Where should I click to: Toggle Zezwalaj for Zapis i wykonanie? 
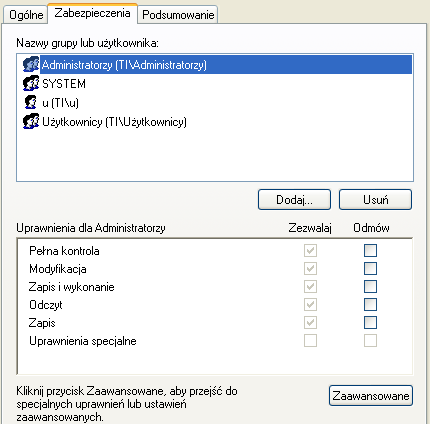[310, 286]
